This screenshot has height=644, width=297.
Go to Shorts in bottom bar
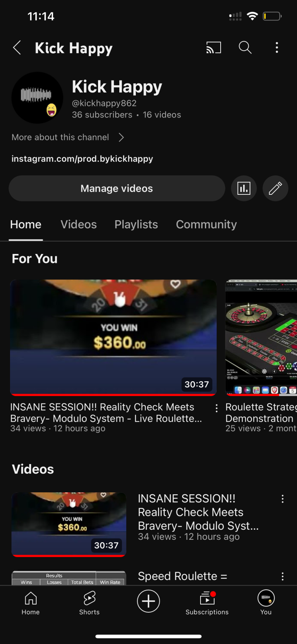point(89,603)
